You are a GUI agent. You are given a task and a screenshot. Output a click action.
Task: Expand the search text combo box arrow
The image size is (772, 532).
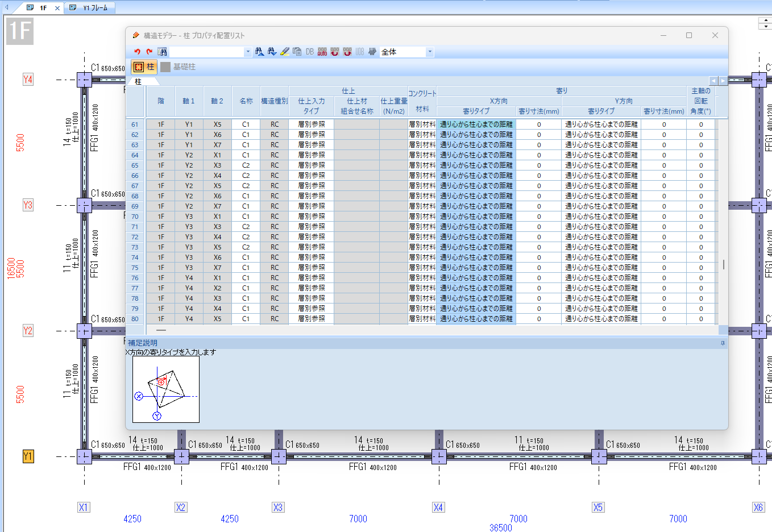[x=248, y=52]
